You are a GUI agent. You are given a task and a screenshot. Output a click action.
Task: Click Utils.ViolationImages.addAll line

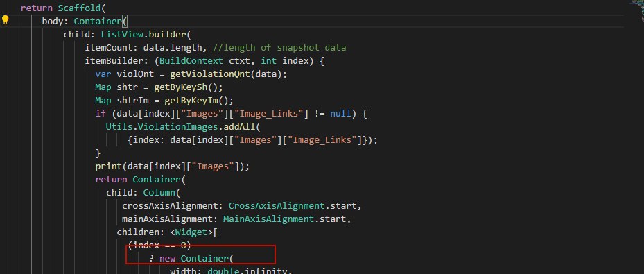tap(183, 127)
